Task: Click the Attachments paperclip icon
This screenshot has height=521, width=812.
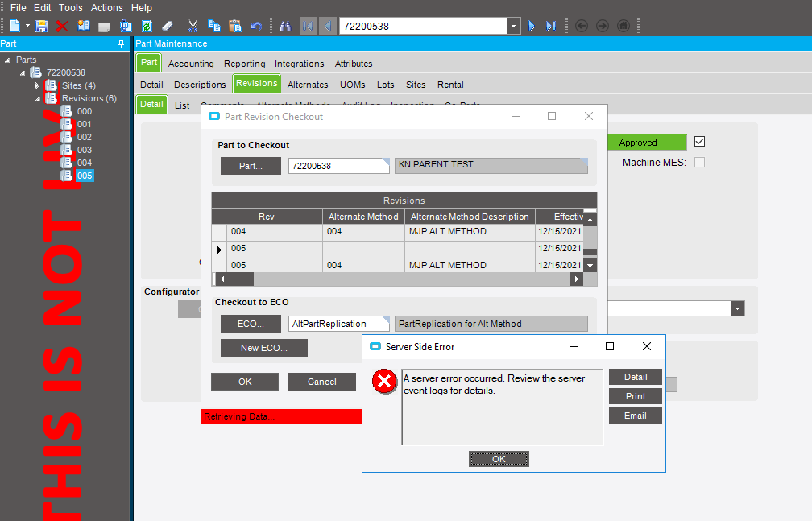Action: pos(126,26)
